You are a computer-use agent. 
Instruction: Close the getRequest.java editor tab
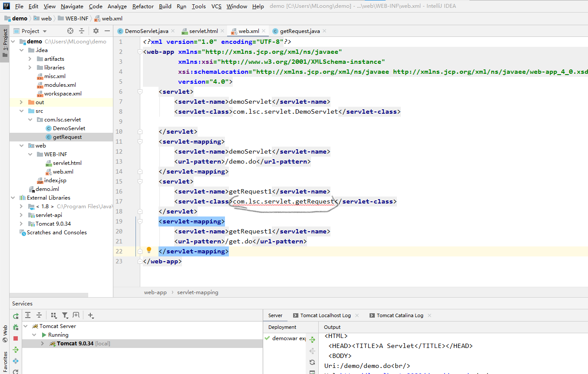coord(324,31)
